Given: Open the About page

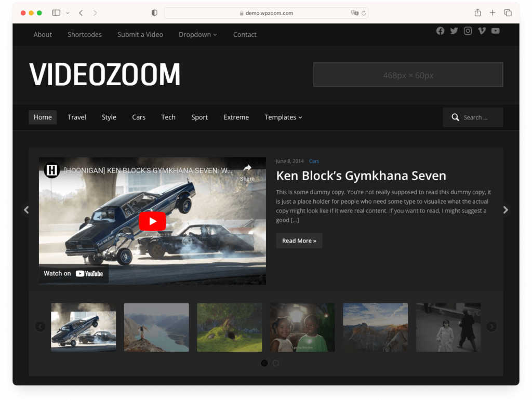Looking at the screenshot, I should tap(43, 35).
